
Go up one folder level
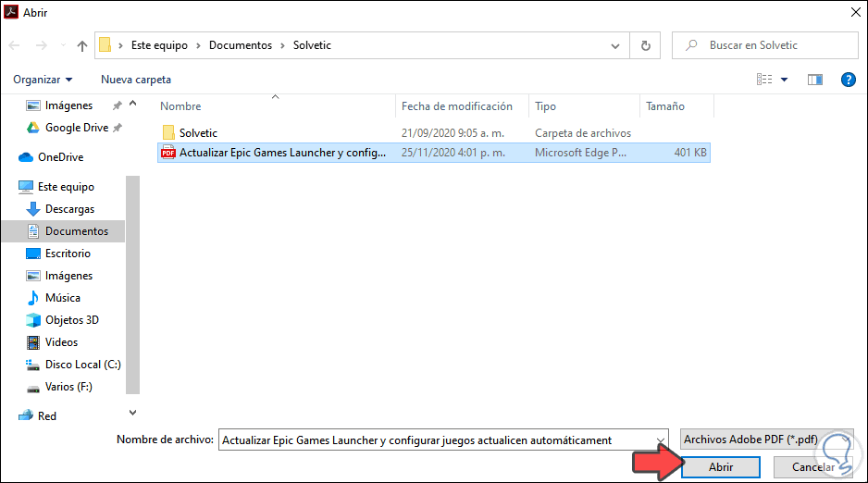tap(82, 45)
